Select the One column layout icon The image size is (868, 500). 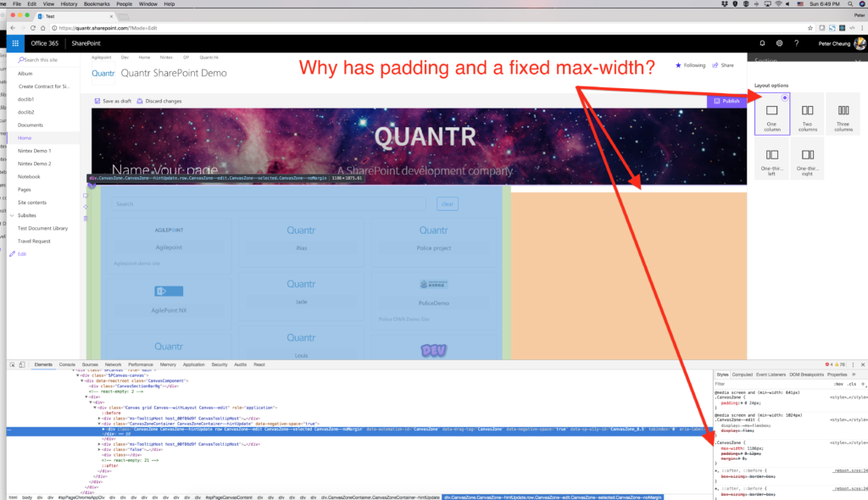(771, 110)
